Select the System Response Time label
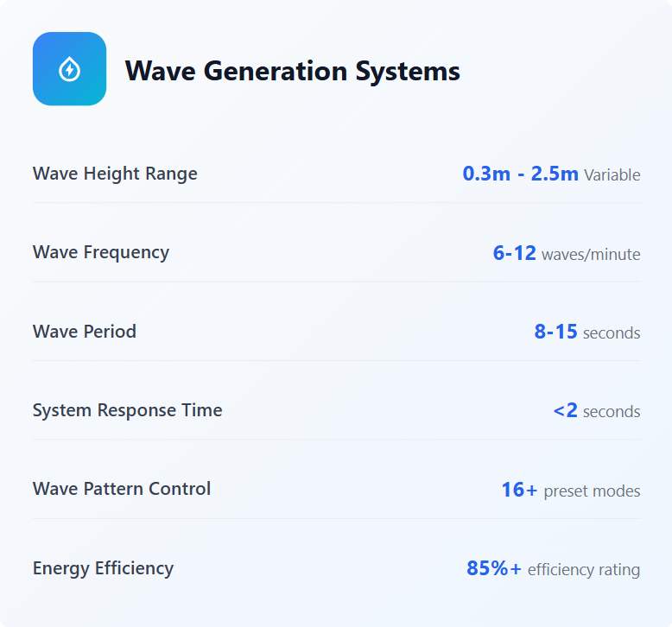672x627 pixels. pos(127,410)
